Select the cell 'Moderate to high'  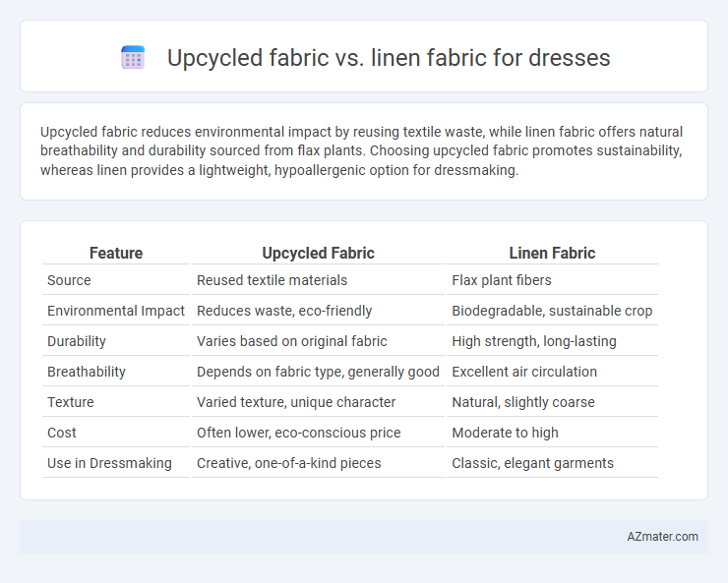[505, 433]
